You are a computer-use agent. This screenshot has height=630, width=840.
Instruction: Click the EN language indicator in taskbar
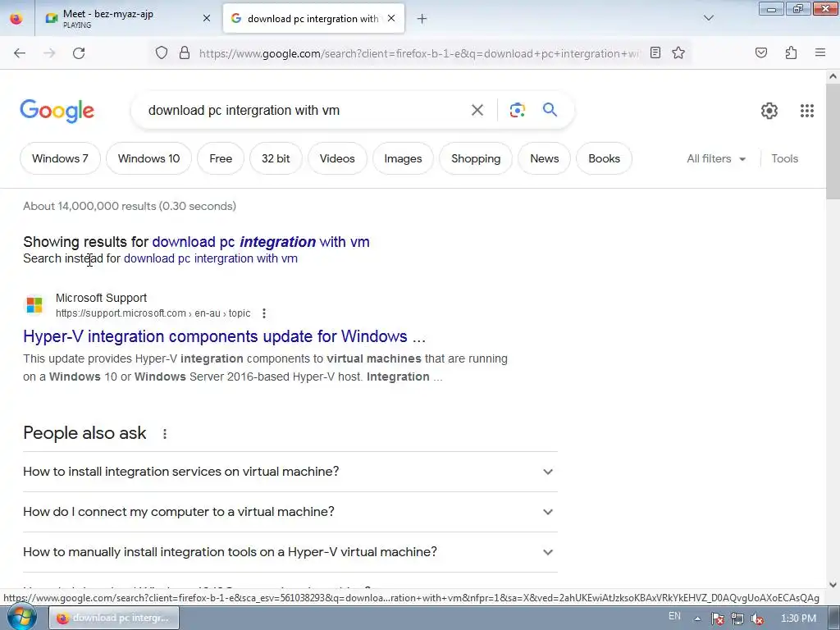point(674,616)
